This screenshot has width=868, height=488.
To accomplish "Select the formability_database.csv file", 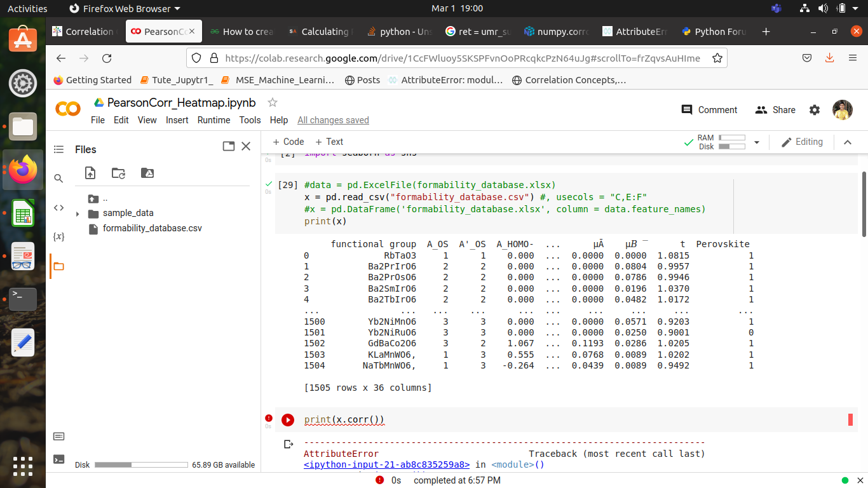I will 152,228.
